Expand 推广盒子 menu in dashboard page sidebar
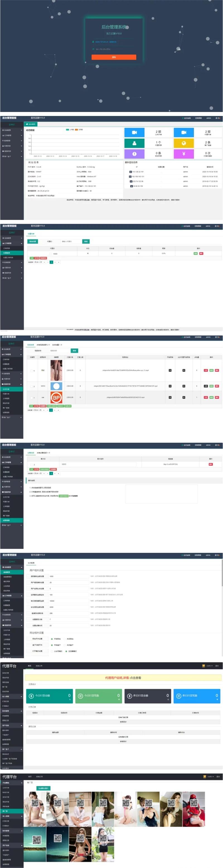 click(x=11, y=156)
